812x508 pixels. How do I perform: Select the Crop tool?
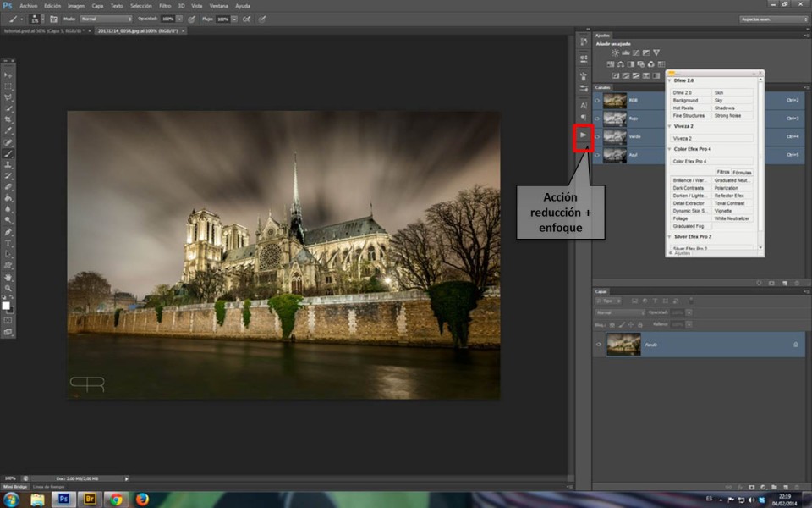(x=8, y=120)
